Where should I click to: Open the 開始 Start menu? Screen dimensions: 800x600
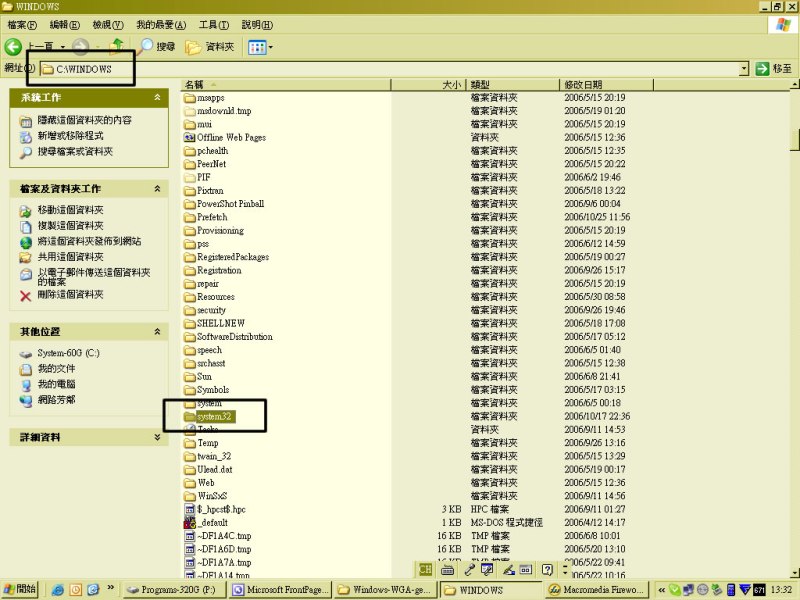[19, 589]
